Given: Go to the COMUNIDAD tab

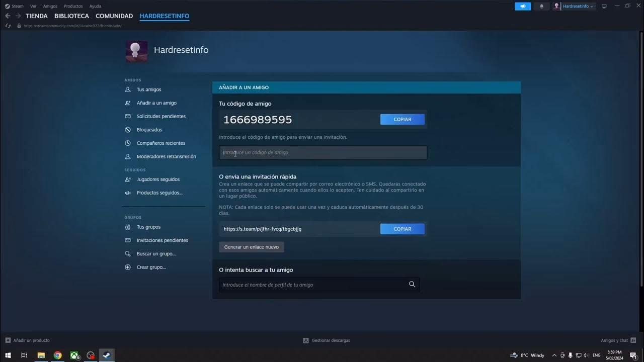Looking at the screenshot, I should [114, 16].
